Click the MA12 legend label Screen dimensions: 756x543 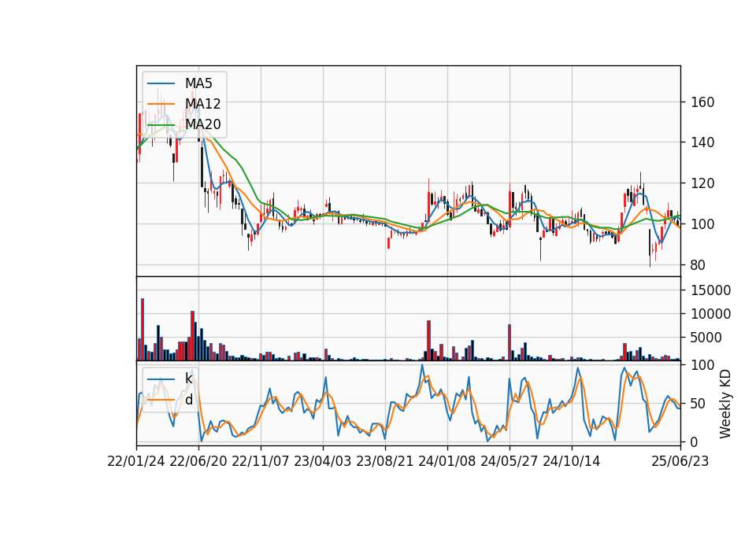click(x=202, y=104)
